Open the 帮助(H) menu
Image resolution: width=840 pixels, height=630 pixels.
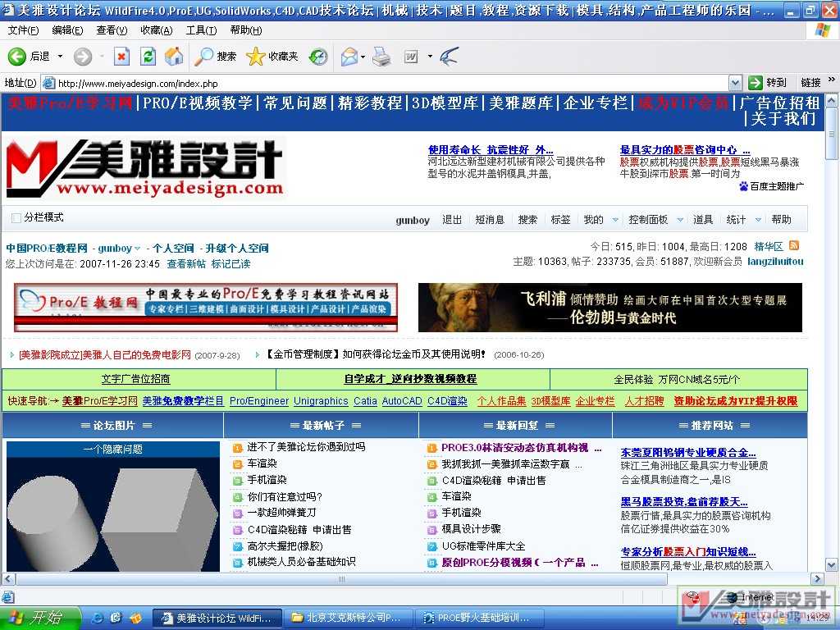click(x=246, y=30)
